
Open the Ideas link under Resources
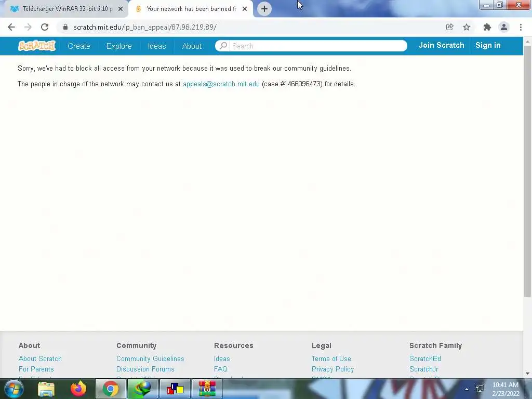tap(222, 358)
